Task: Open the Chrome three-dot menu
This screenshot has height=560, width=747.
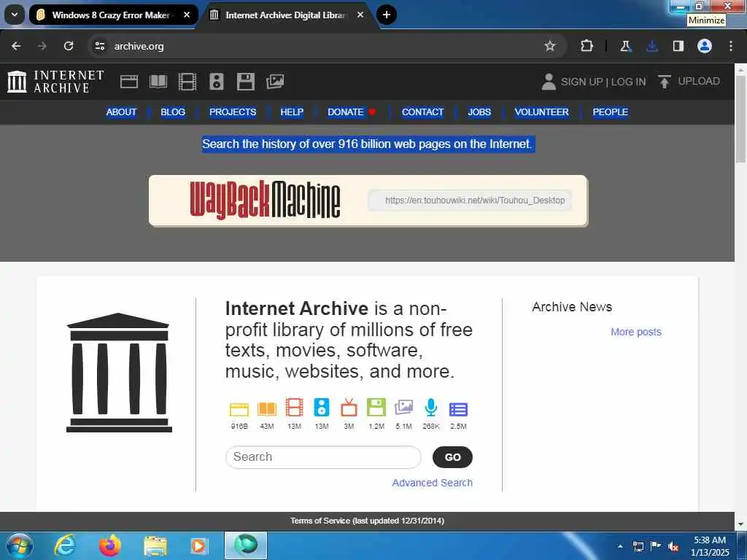Action: [731, 46]
